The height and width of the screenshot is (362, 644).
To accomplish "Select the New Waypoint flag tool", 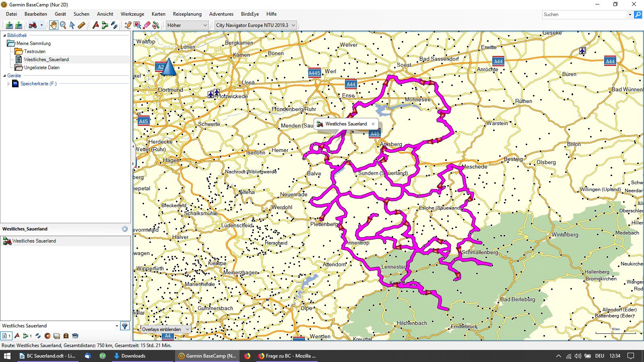I will click(95, 25).
